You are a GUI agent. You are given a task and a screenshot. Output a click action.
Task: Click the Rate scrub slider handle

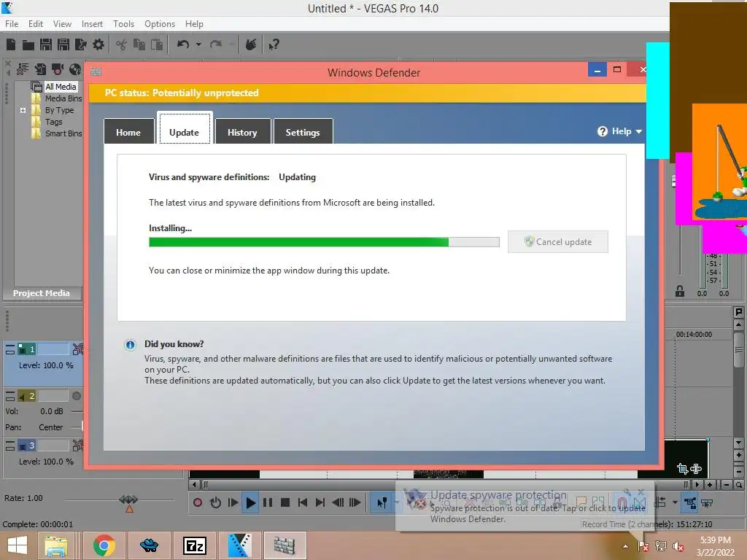pos(128,499)
